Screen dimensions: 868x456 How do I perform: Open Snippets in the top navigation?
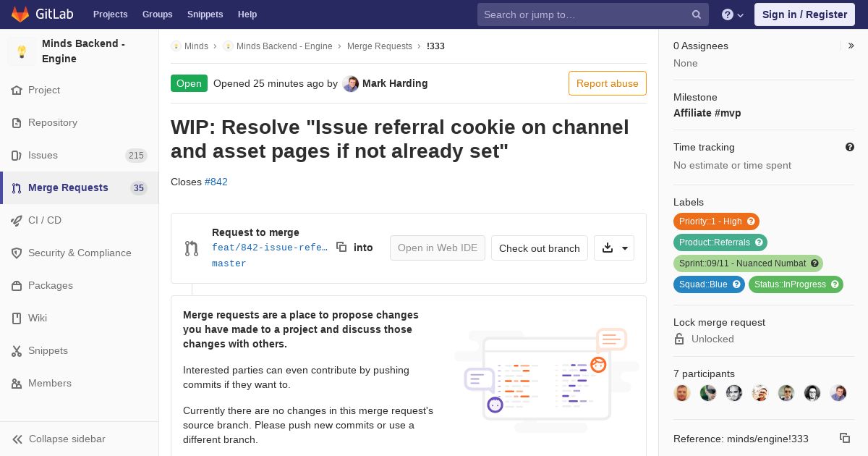pyautogui.click(x=205, y=14)
